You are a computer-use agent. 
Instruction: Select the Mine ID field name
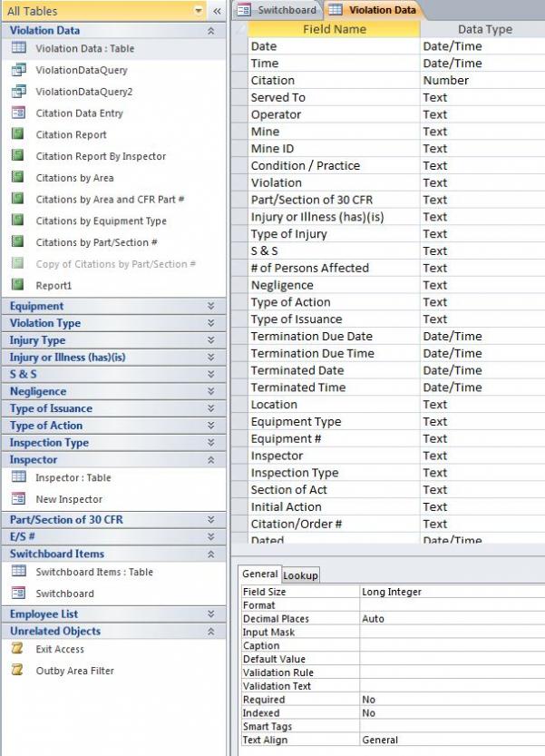[x=334, y=149]
